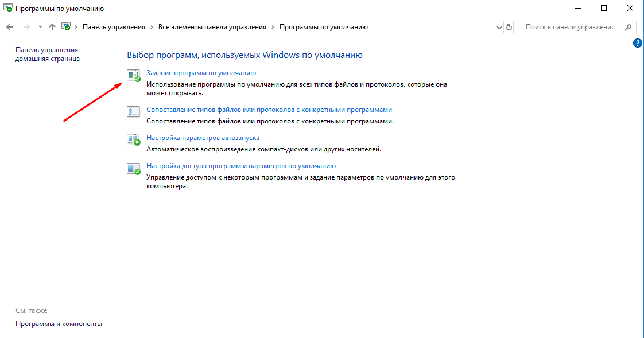Select Программы по умолчанию breadcrumb
The width and height of the screenshot is (644, 338).
click(324, 27)
